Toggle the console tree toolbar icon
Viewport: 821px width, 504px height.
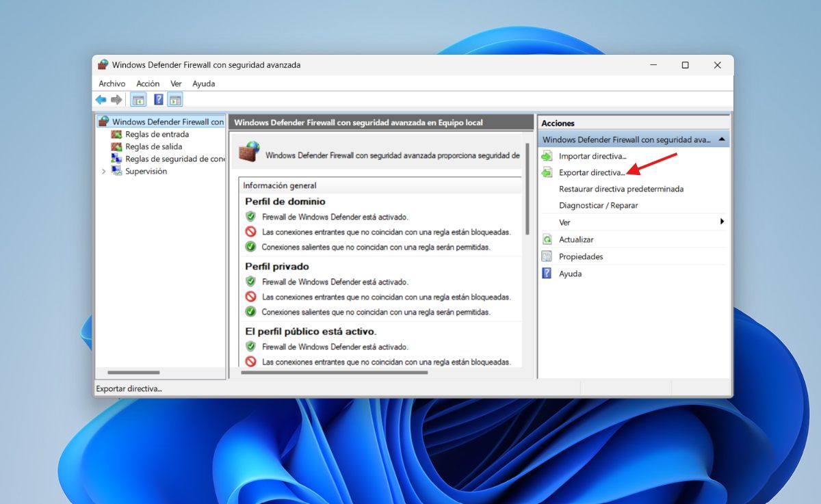pyautogui.click(x=139, y=100)
